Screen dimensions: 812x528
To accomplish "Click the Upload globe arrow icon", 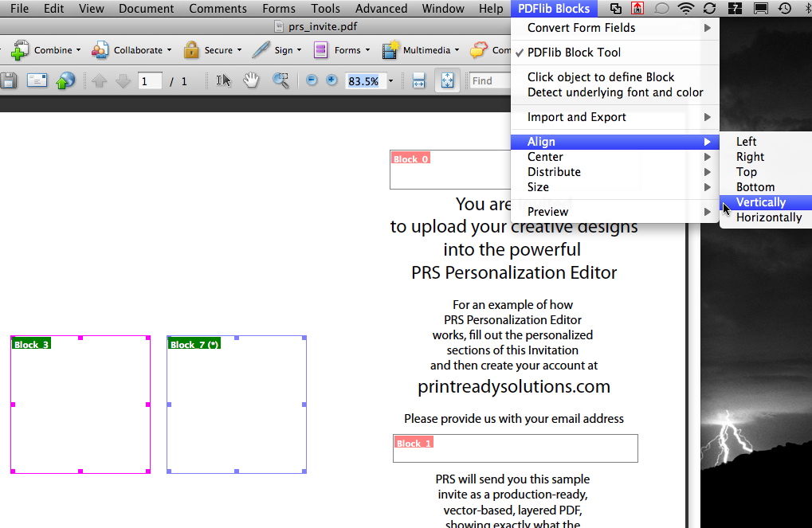I will (x=65, y=80).
